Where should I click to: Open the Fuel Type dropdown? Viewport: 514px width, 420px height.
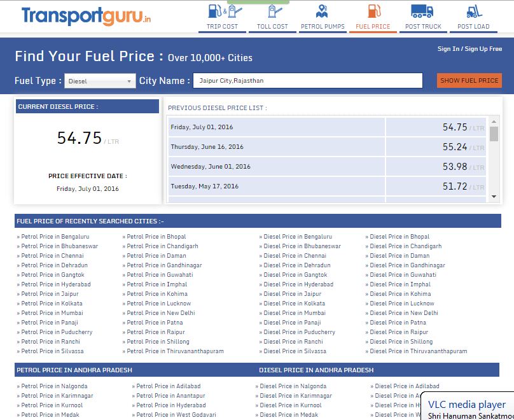(99, 80)
